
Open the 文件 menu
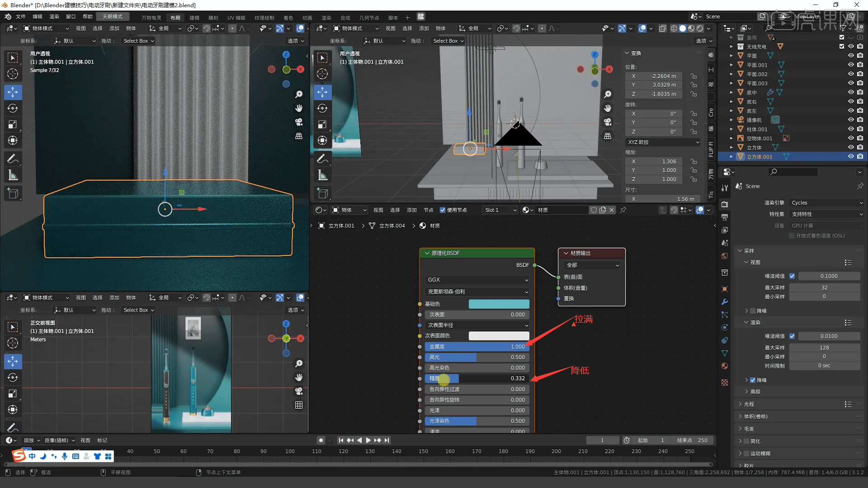[21, 17]
